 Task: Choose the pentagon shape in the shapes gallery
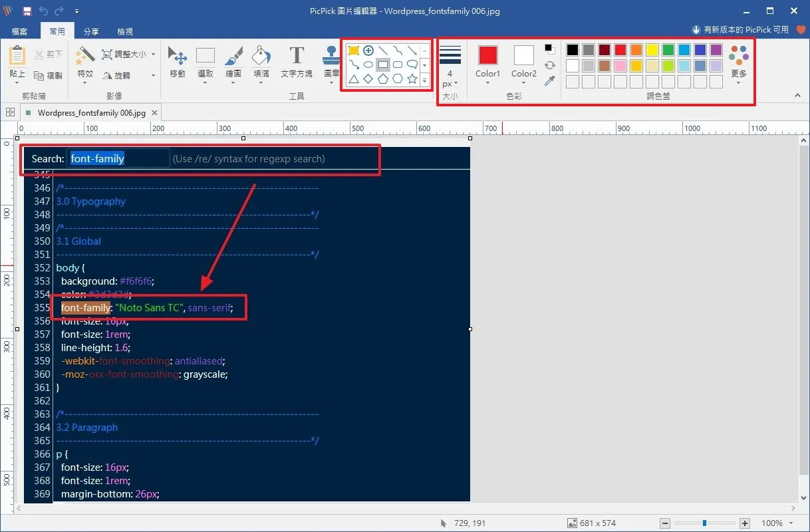(382, 79)
